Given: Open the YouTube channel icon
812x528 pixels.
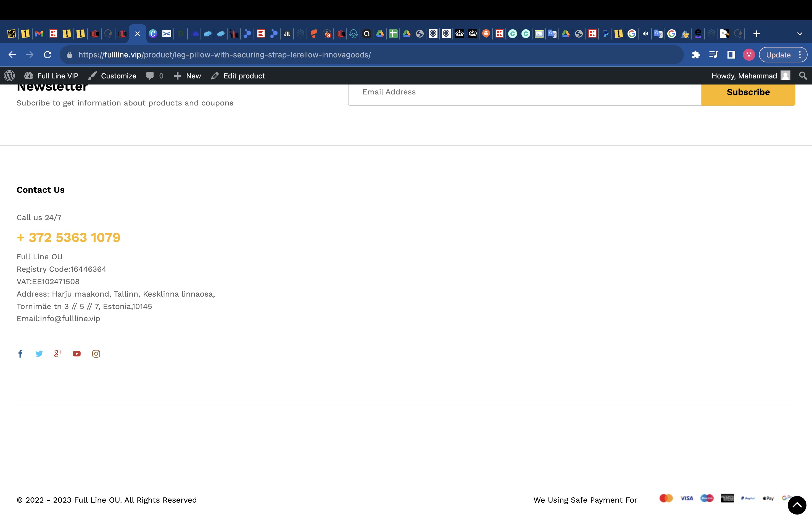Looking at the screenshot, I should (77, 354).
